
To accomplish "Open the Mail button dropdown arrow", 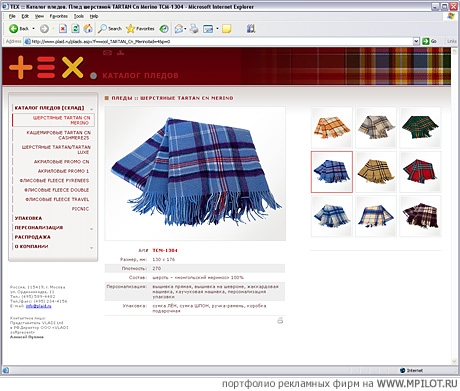I will (x=185, y=29).
